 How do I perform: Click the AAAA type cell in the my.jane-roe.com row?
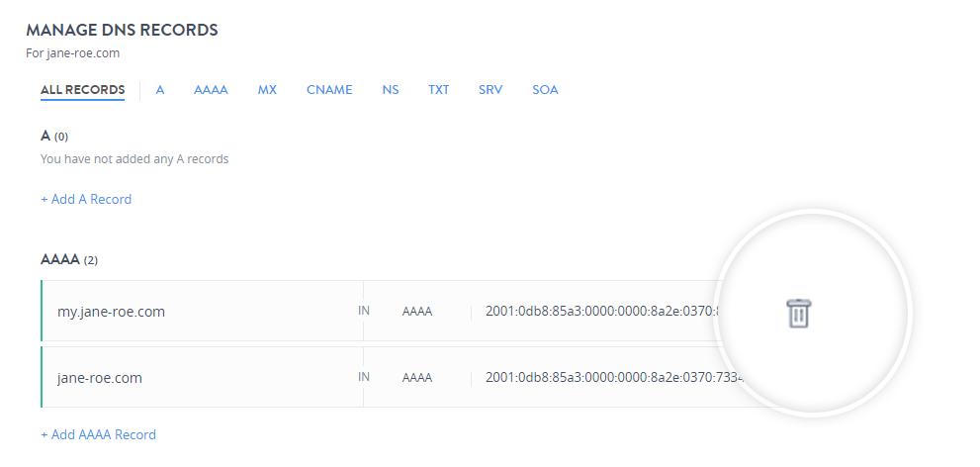(416, 312)
